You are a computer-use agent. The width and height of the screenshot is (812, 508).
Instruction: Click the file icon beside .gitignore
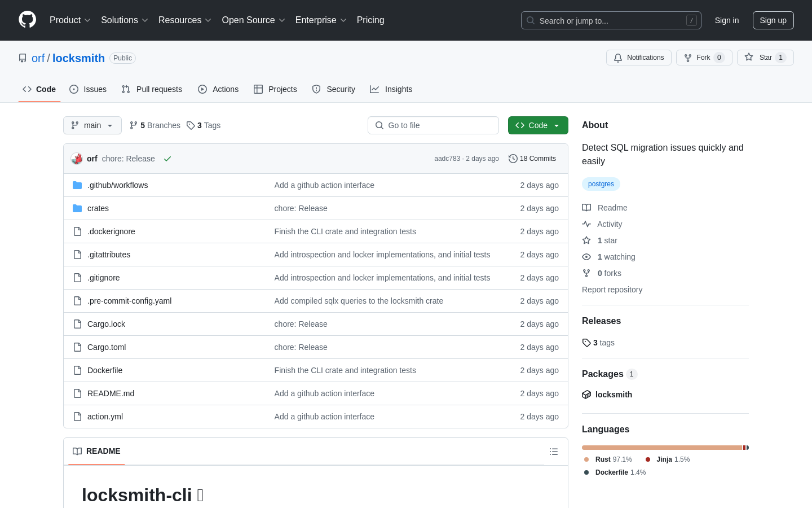click(x=77, y=278)
